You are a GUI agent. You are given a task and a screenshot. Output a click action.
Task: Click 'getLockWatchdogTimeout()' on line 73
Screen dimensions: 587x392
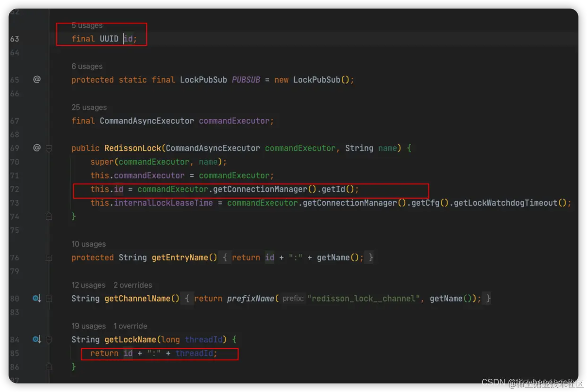pyautogui.click(x=510, y=203)
